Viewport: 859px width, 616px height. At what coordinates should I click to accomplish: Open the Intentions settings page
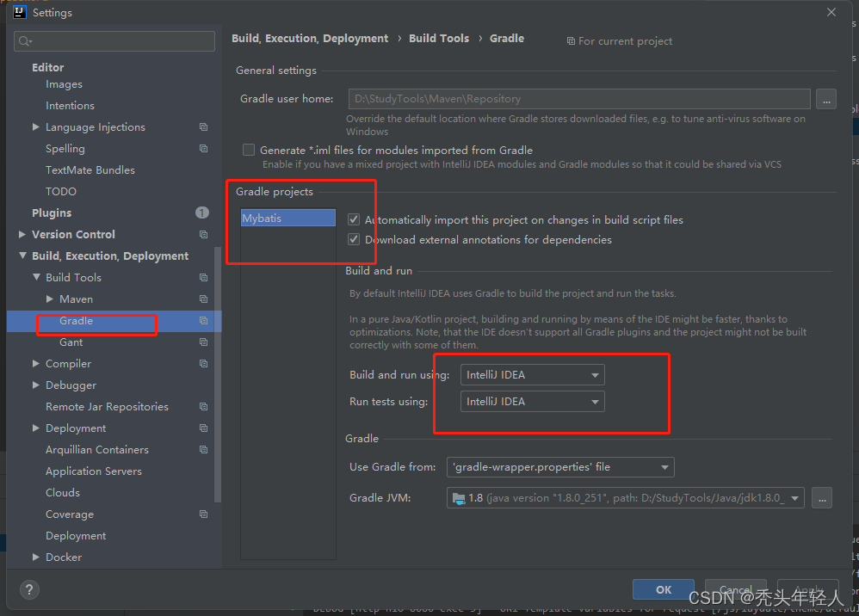point(70,106)
